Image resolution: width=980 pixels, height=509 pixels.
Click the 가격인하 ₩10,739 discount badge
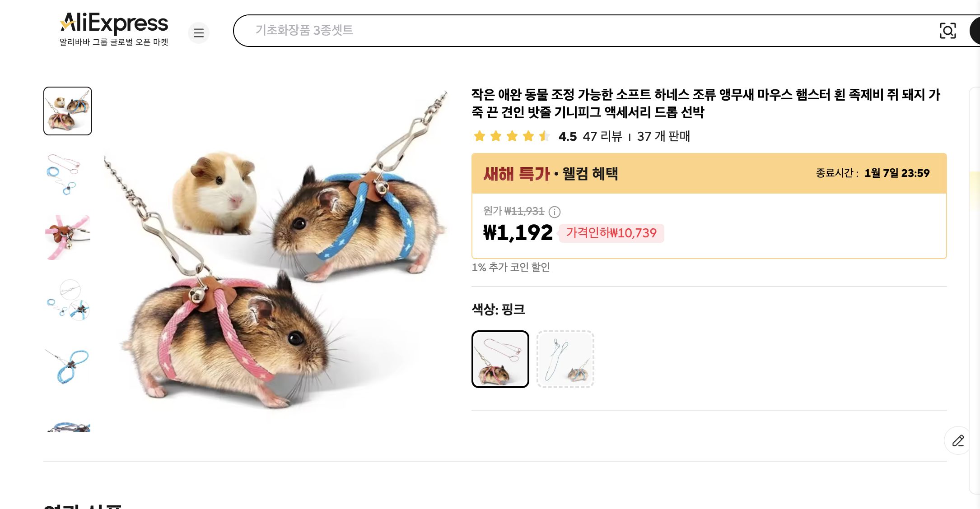click(x=611, y=233)
